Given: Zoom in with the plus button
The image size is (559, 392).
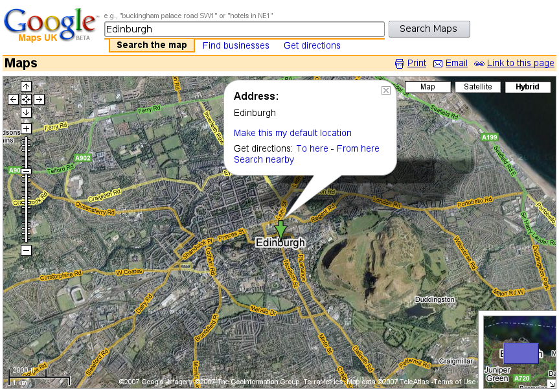Looking at the screenshot, I should [26, 128].
